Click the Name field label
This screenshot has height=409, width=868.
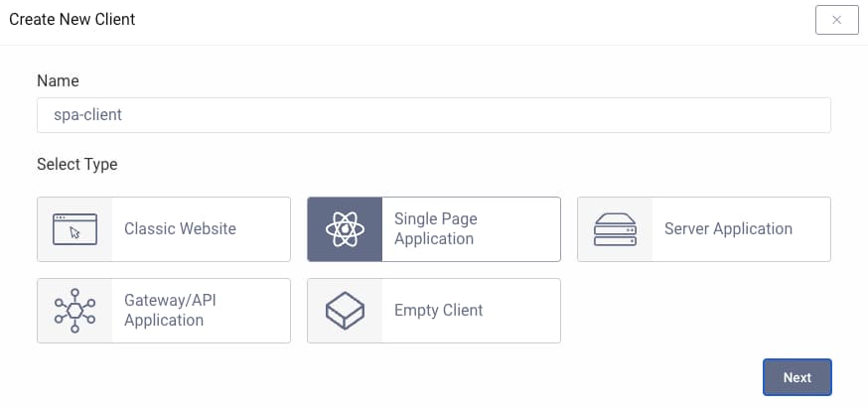[58, 80]
